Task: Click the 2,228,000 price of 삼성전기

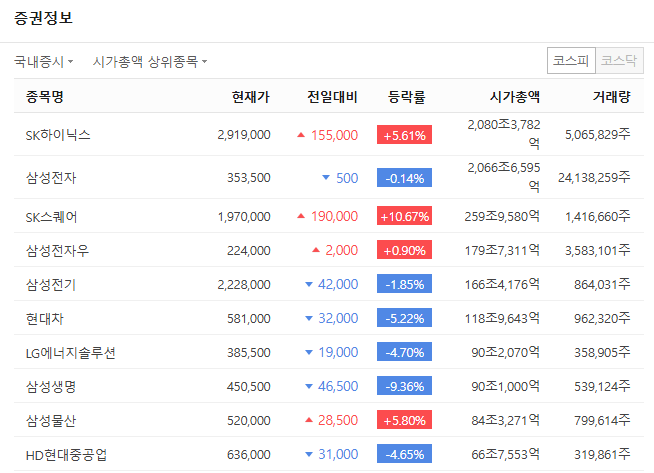Action: click(244, 284)
